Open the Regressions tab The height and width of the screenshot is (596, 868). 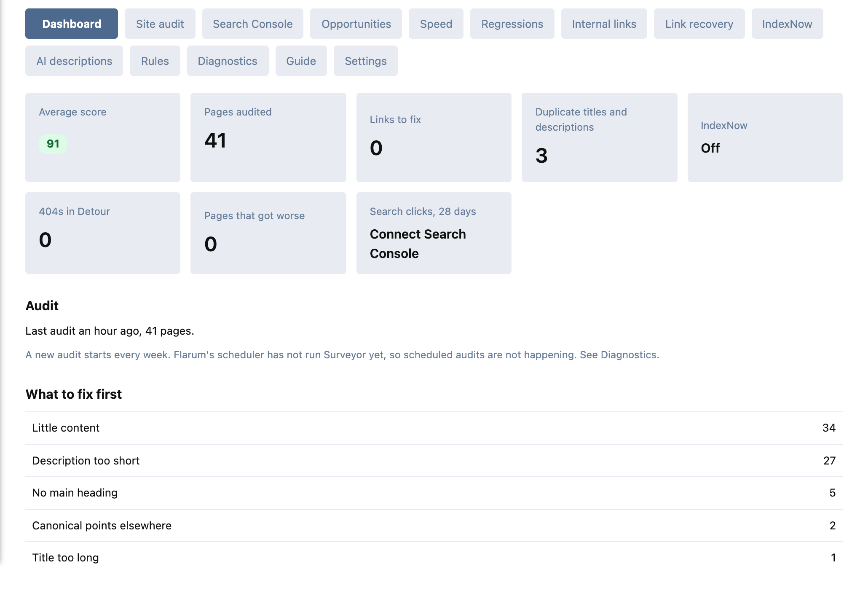pyautogui.click(x=512, y=24)
